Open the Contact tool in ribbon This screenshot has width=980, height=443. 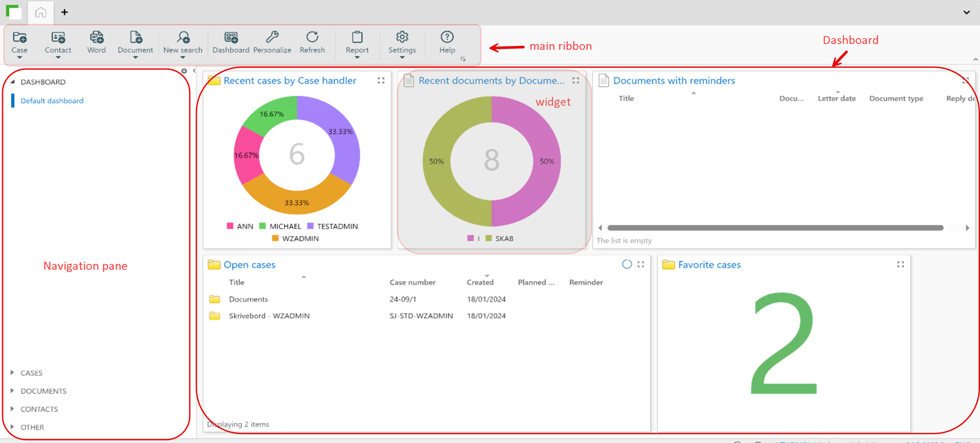pyautogui.click(x=58, y=38)
